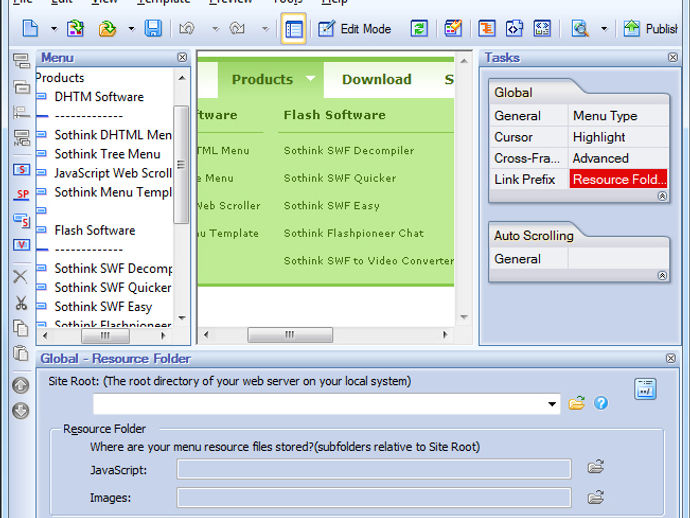
Task: Click the magnifier preview icon
Action: coord(580,29)
